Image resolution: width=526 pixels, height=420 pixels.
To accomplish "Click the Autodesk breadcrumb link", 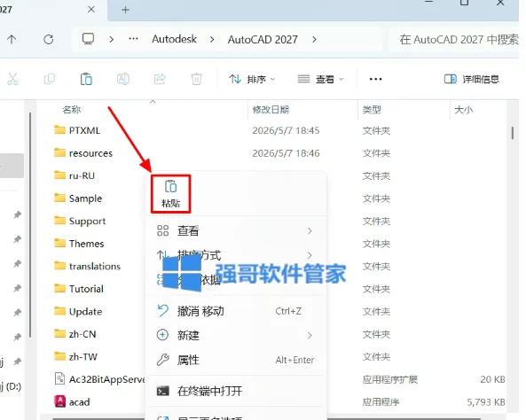I will click(x=174, y=39).
